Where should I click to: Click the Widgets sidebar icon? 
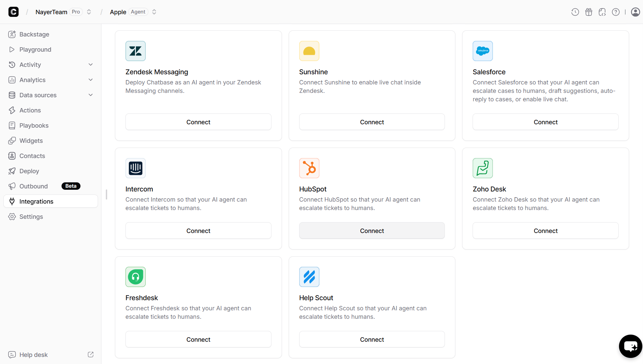click(x=12, y=140)
